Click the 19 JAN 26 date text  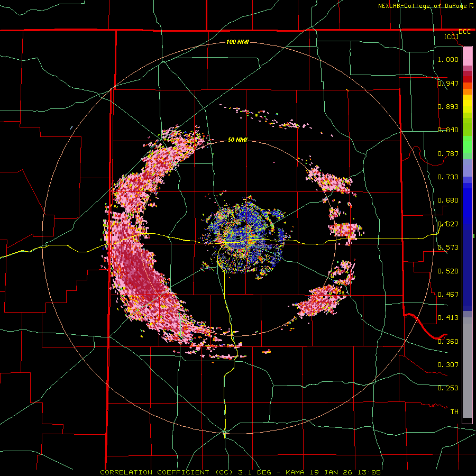(x=331, y=472)
